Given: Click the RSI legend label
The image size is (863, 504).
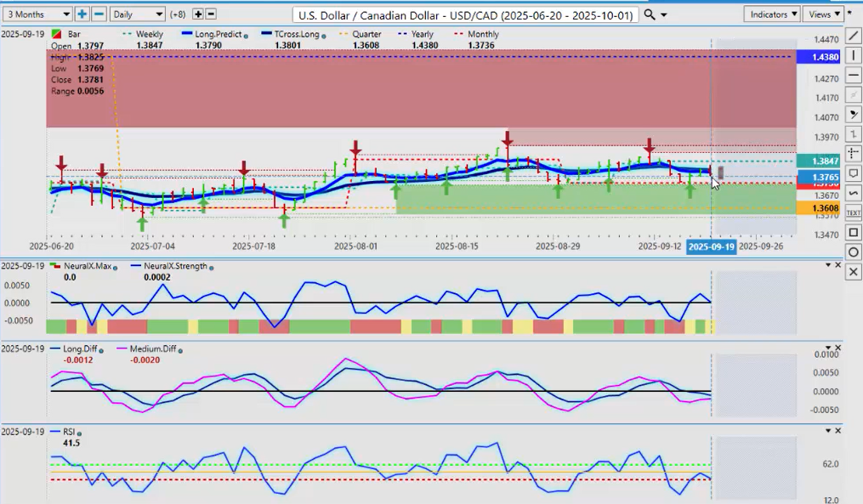Looking at the screenshot, I should pos(70,432).
